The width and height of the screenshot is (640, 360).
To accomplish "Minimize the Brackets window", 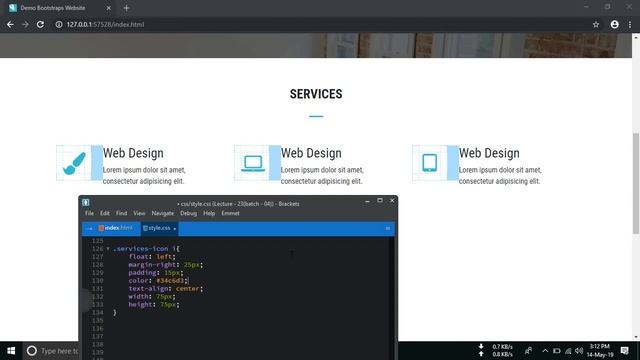I will click(367, 201).
